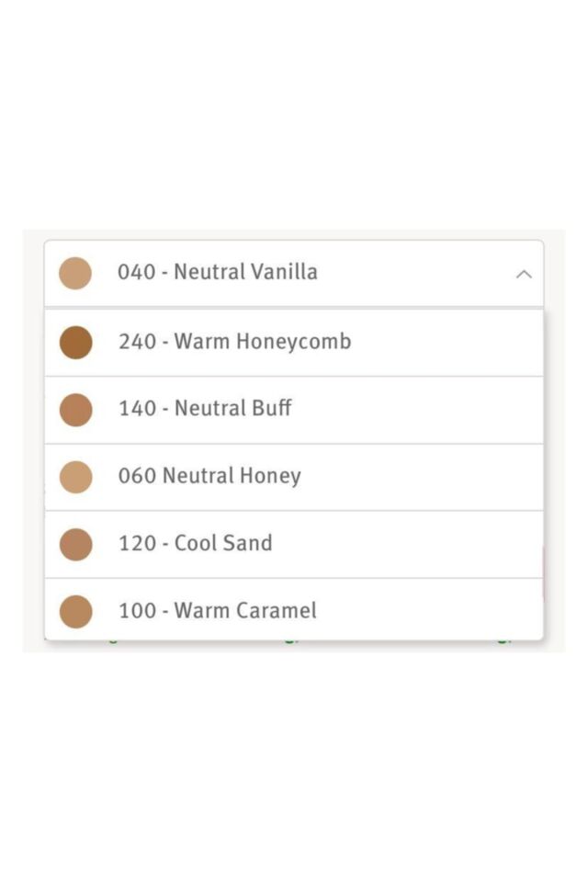The height and width of the screenshot is (882, 588).
Task: Click the number 100 in the shade list
Action: [137, 610]
